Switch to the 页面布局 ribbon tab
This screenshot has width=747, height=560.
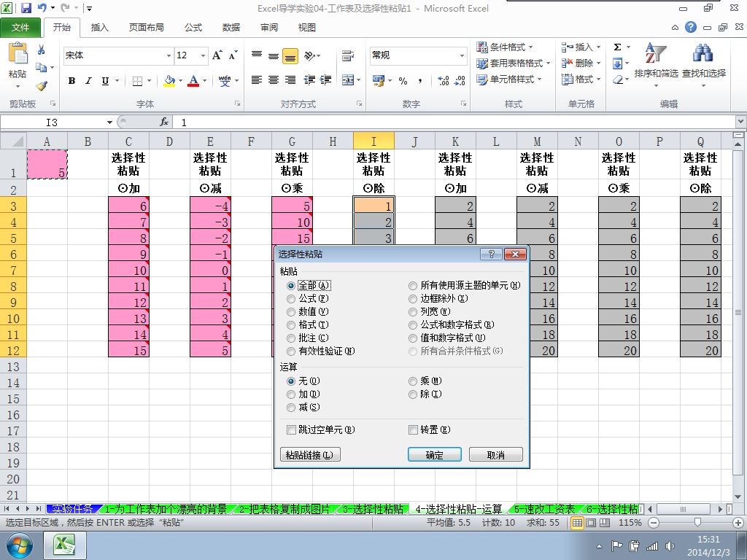146,28
